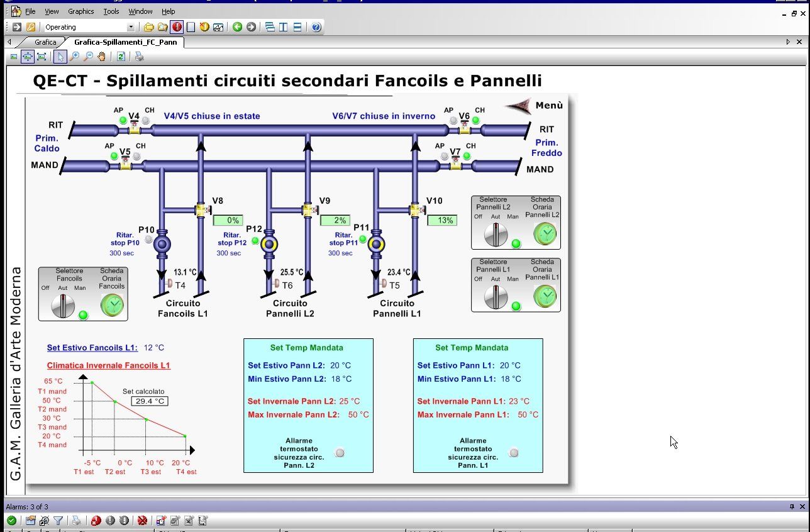Click the left tab scroll arrow

click(9, 42)
